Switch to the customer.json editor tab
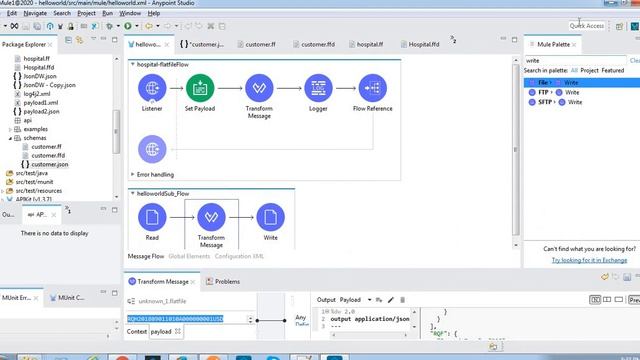This screenshot has height=360, width=640. [202, 44]
